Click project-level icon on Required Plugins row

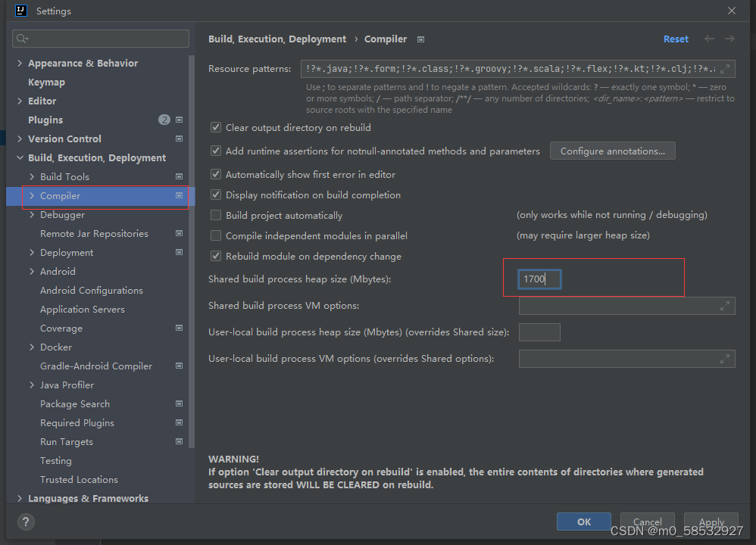179,422
